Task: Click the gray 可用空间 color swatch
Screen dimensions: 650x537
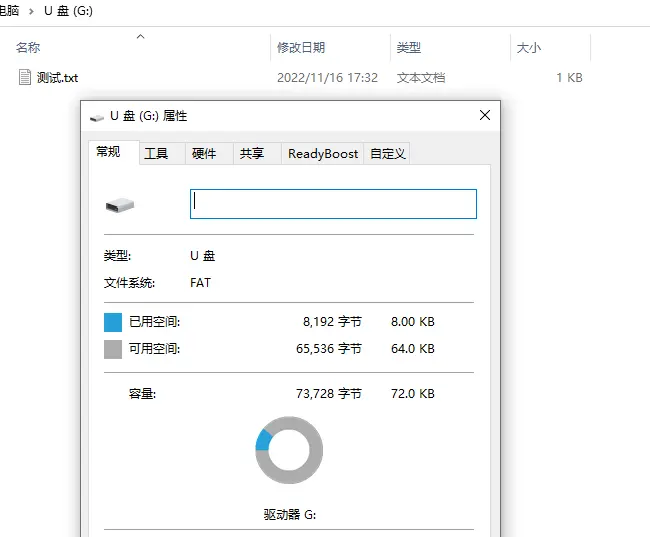Action: (x=113, y=349)
